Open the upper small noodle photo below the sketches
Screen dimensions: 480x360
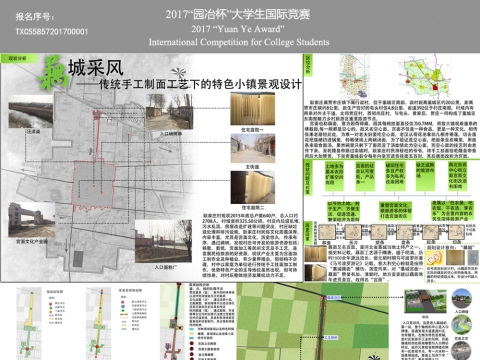(x=316, y=254)
